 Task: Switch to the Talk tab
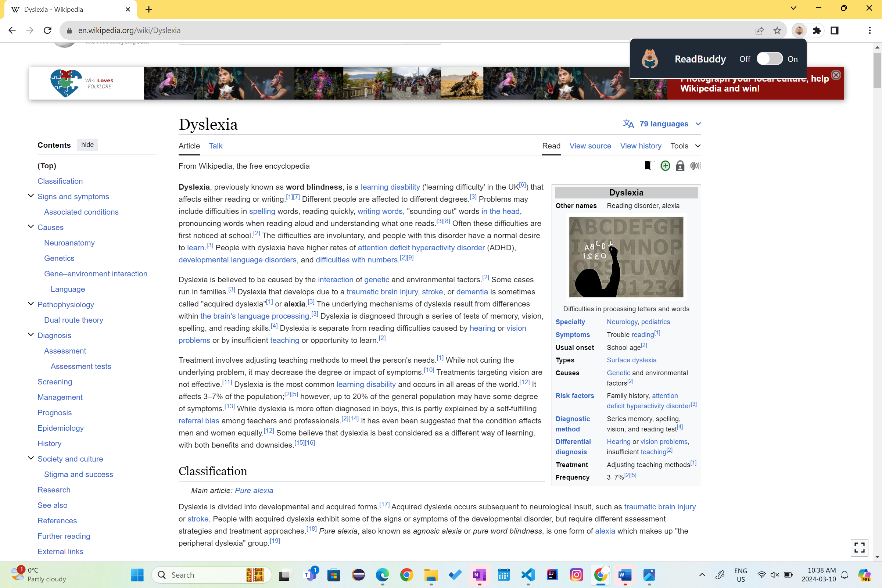click(x=215, y=146)
